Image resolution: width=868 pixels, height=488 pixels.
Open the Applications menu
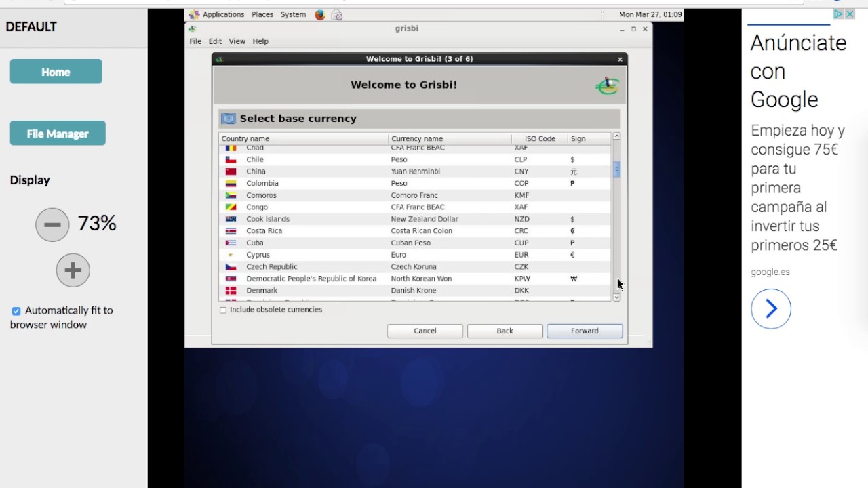(223, 14)
